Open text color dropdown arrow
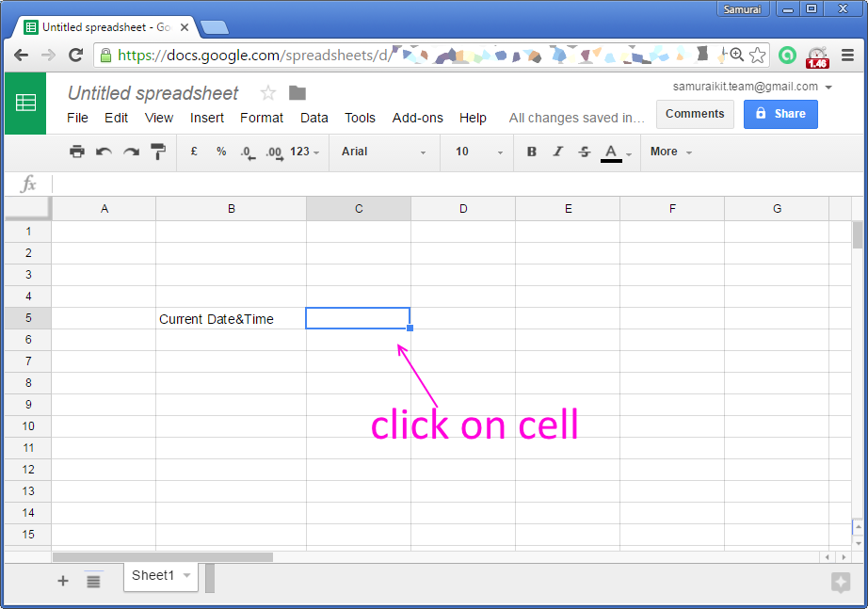The image size is (868, 609). pos(629,154)
